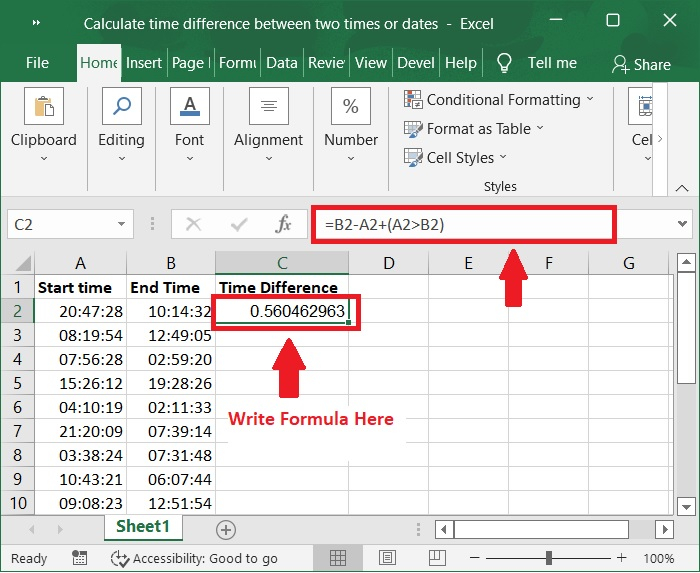Open the File tab
This screenshot has width=700, height=573.
click(38, 63)
